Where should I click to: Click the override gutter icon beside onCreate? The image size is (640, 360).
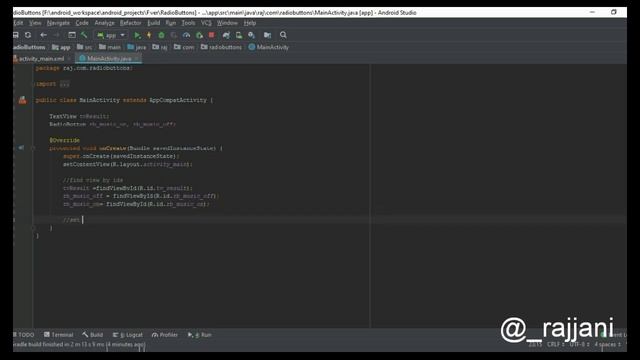pyautogui.click(x=21, y=148)
